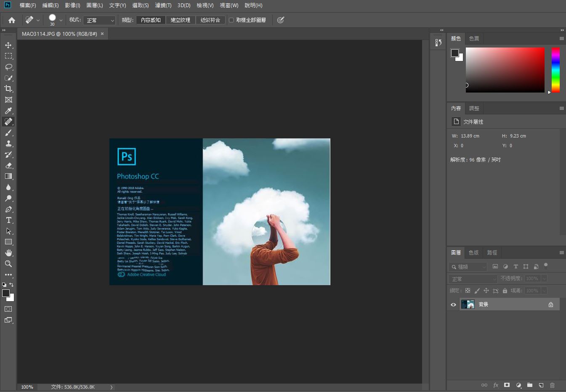Click the rainbow hue slider strip

(x=555, y=70)
